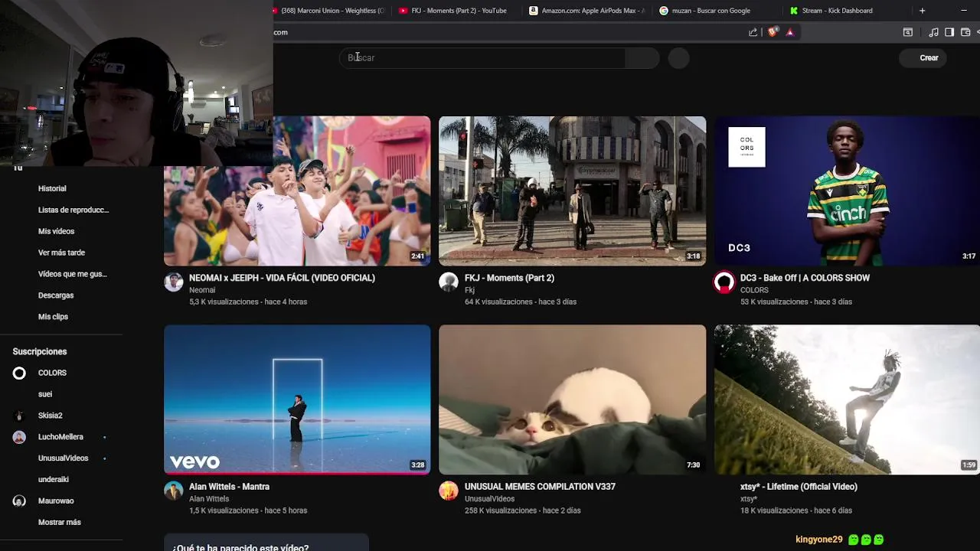
Task: Click the search tabs icon in toolbar
Action: [908, 32]
